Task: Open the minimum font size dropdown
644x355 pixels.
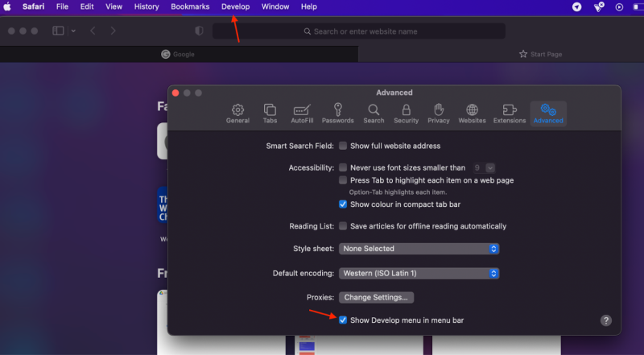Action: pyautogui.click(x=484, y=167)
